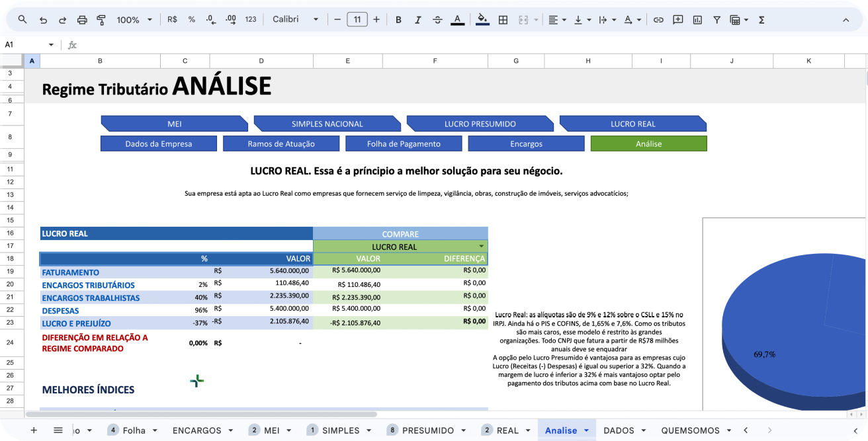868x441 pixels.
Task: Decrease decimal places
Action: [211, 20]
